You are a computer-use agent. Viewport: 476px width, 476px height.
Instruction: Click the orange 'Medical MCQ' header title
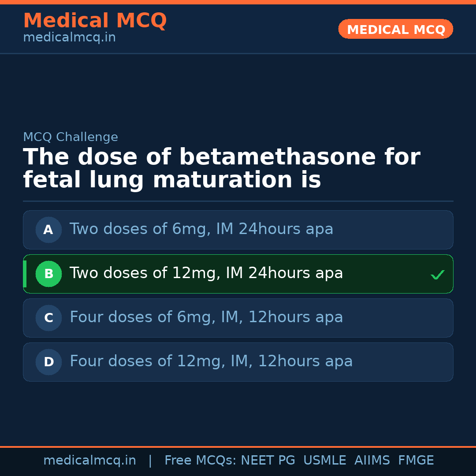[95, 21]
